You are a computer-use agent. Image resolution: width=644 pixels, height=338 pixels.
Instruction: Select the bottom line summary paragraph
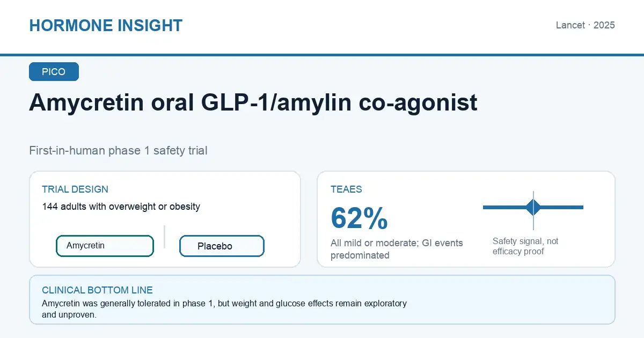tap(224, 309)
